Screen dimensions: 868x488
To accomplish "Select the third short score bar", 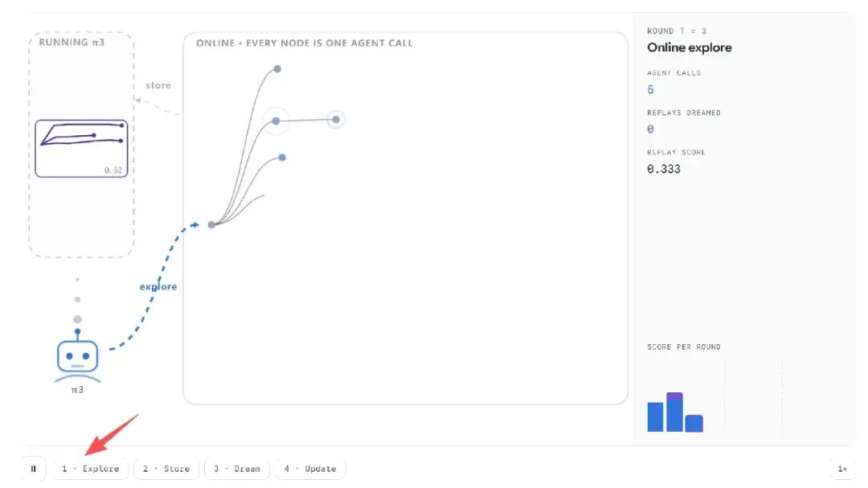I will tap(694, 423).
